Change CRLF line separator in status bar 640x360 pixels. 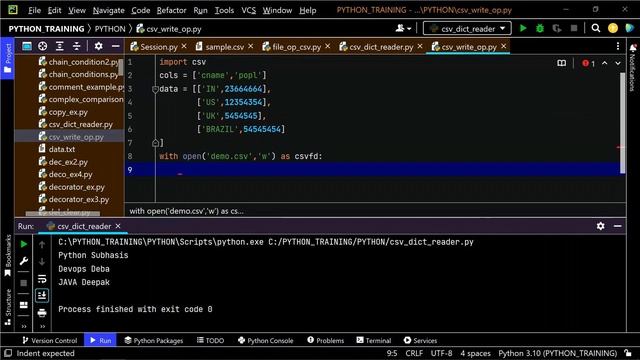414,353
